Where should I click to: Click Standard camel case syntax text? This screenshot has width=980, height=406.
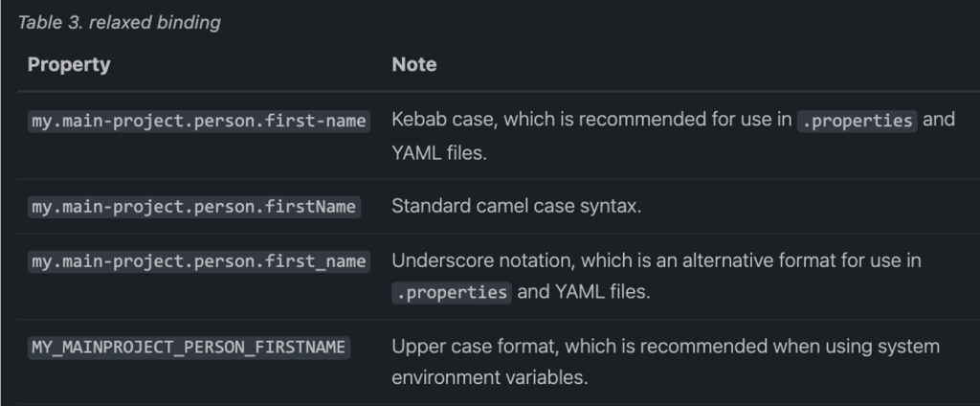point(516,206)
